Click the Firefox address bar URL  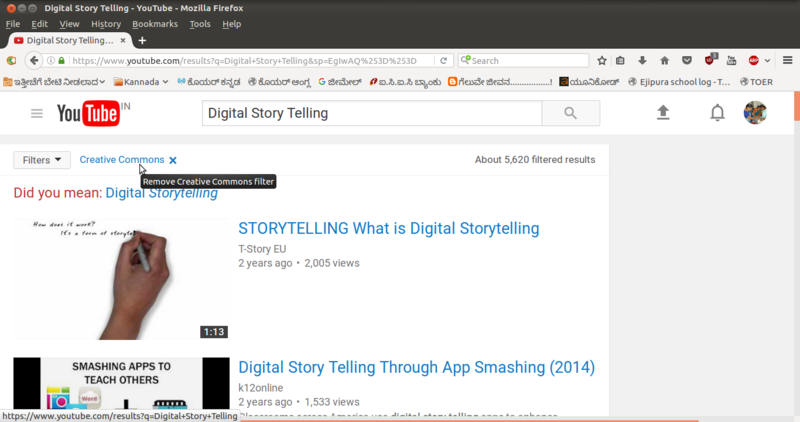pyautogui.click(x=244, y=61)
